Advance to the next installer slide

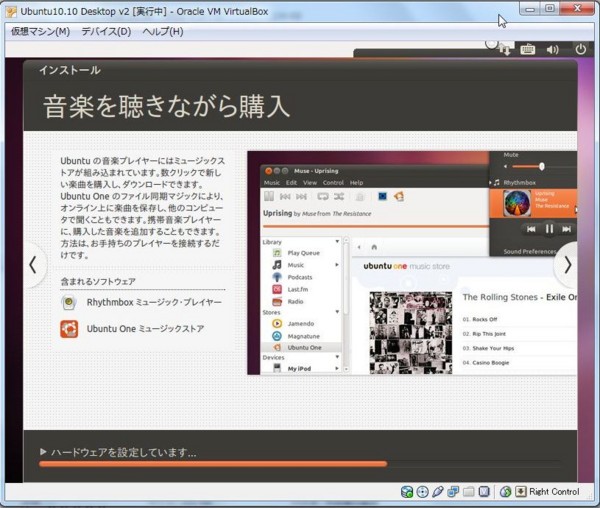(568, 265)
